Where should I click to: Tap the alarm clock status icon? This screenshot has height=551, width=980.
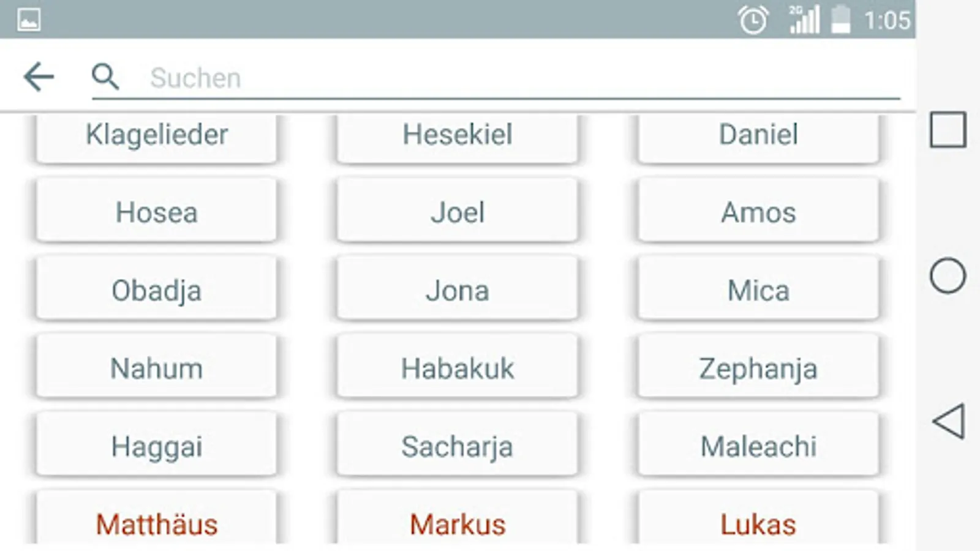click(x=753, y=20)
